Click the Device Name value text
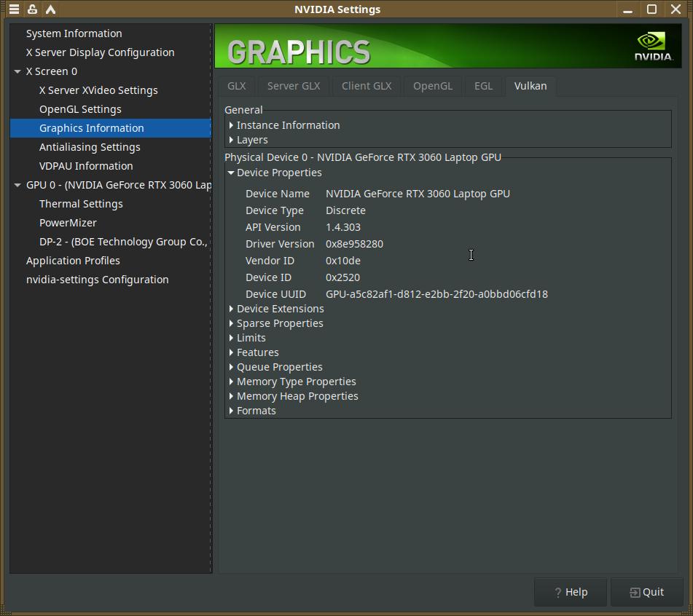 [418, 194]
